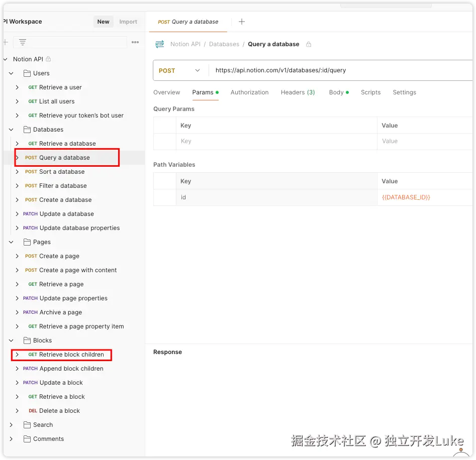Open POST Sort a database request

[x=55, y=172]
